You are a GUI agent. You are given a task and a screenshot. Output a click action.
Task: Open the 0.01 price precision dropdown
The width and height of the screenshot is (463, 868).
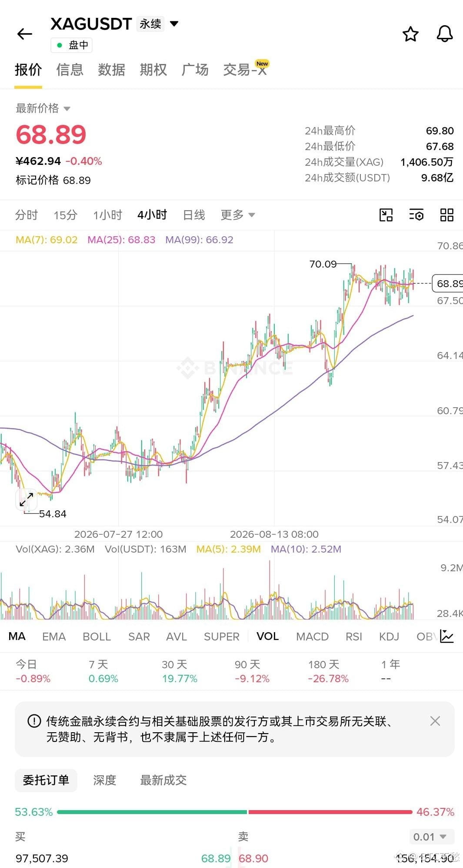coord(432,837)
